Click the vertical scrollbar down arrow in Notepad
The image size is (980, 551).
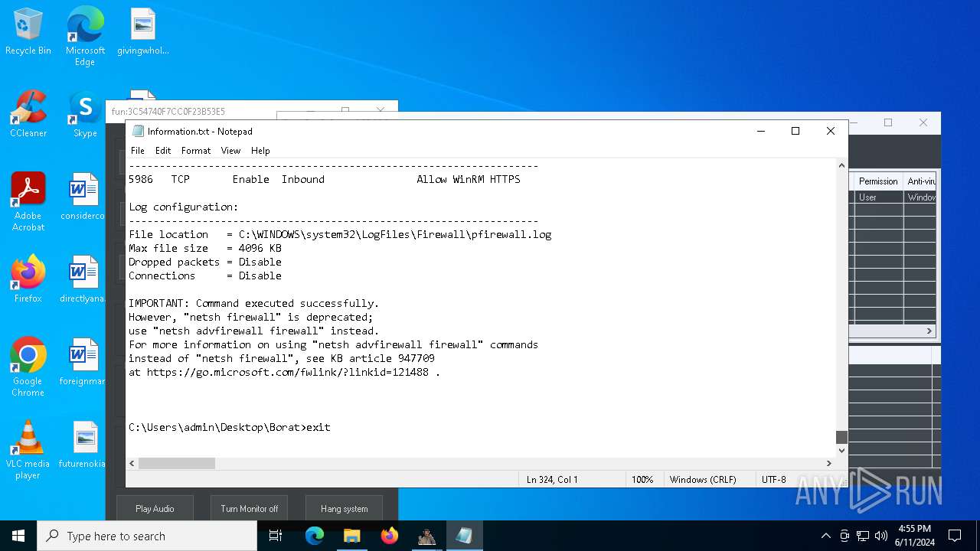click(x=841, y=450)
